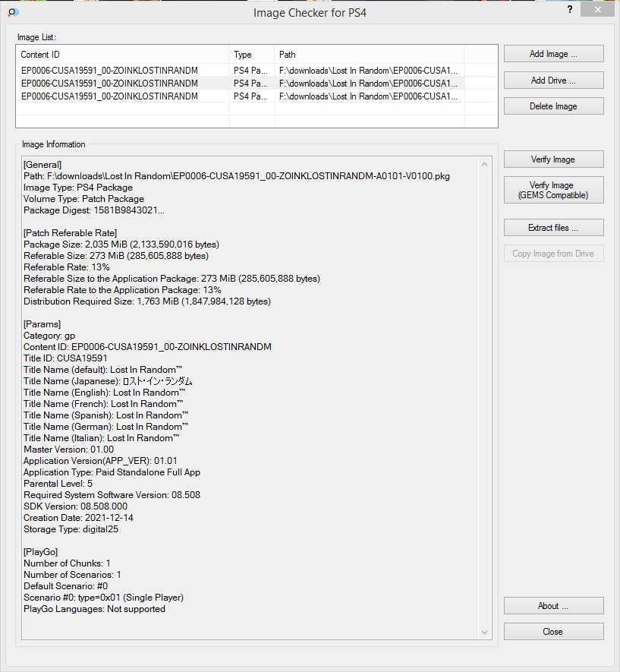
Task: Click the 'Image Type: PS4 Package' line
Action: (x=78, y=188)
